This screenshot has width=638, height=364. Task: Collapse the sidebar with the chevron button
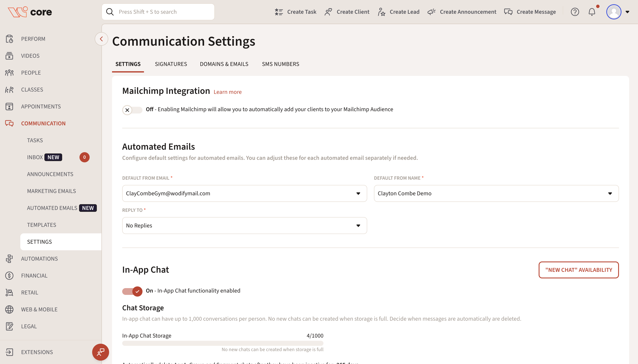click(101, 39)
